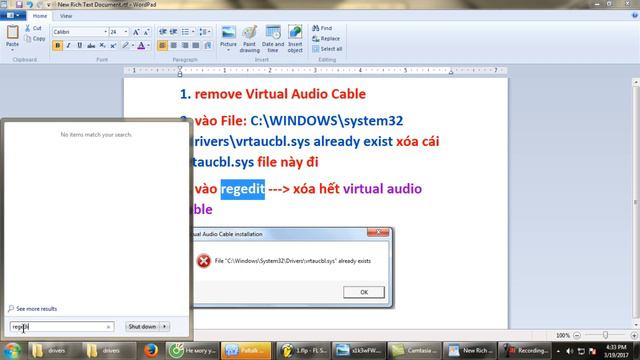640x360 pixels.
Task: Justify the paragraph text
Action: (196, 45)
